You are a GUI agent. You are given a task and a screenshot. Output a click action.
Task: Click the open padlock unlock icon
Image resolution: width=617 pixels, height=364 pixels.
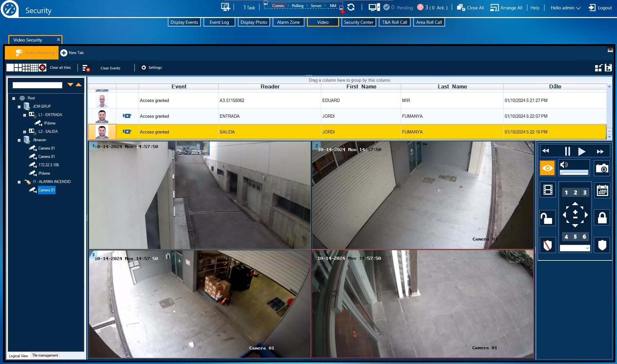click(548, 218)
